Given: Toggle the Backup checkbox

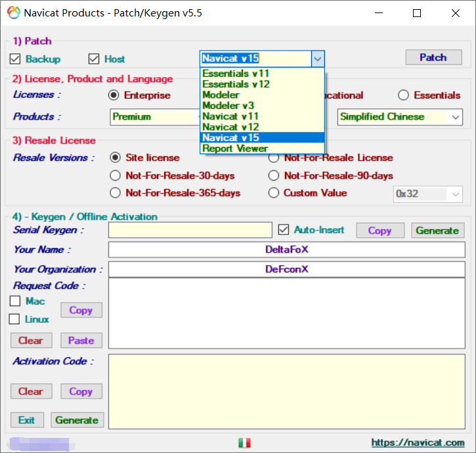Looking at the screenshot, I should click(x=15, y=59).
